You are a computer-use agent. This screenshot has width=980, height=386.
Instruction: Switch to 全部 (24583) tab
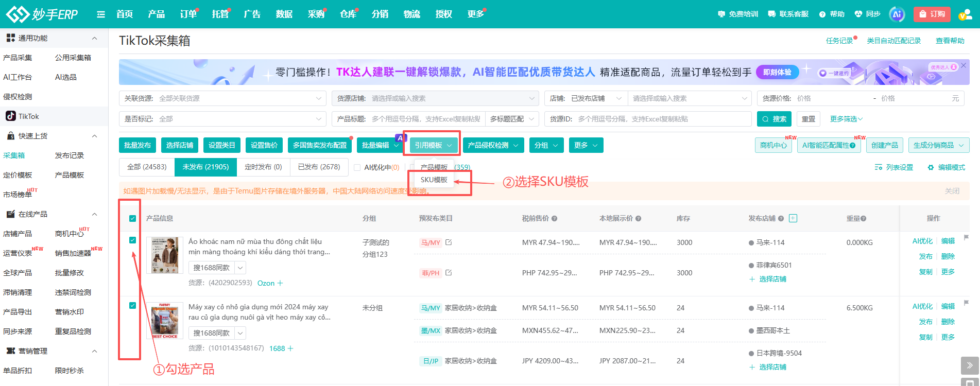pyautogui.click(x=147, y=167)
